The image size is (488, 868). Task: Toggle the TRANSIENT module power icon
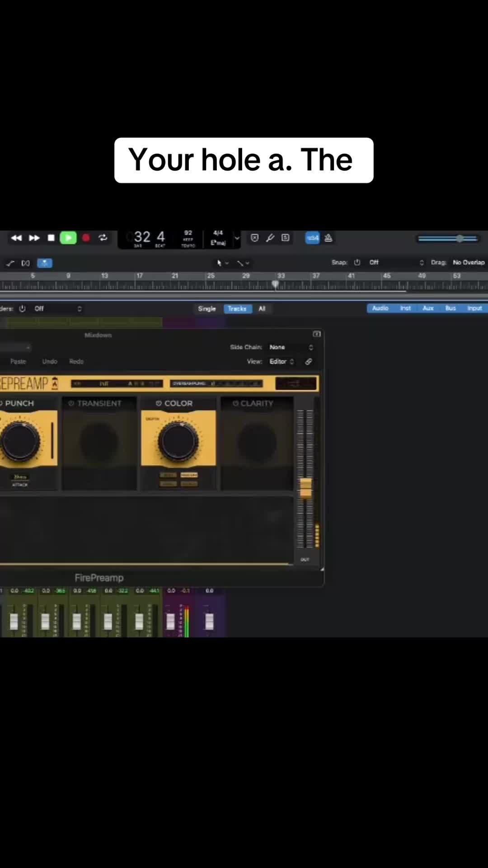point(71,403)
